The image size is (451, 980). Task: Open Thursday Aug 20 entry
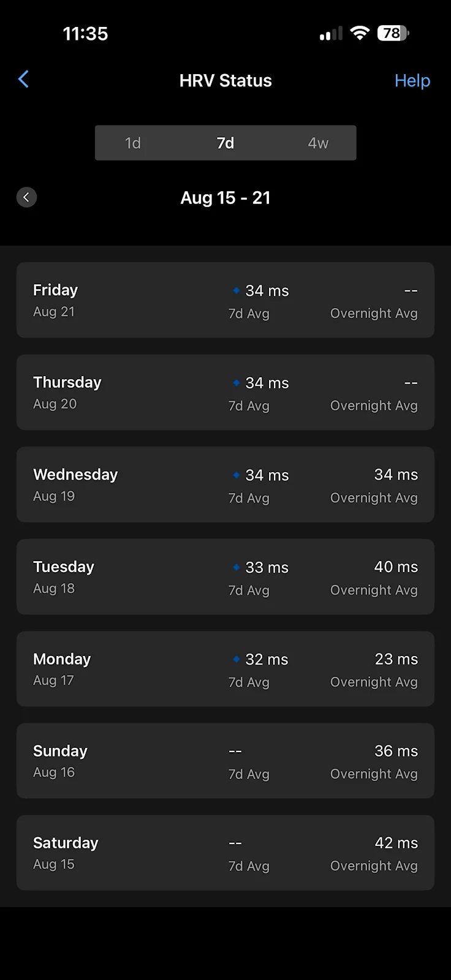click(225, 392)
